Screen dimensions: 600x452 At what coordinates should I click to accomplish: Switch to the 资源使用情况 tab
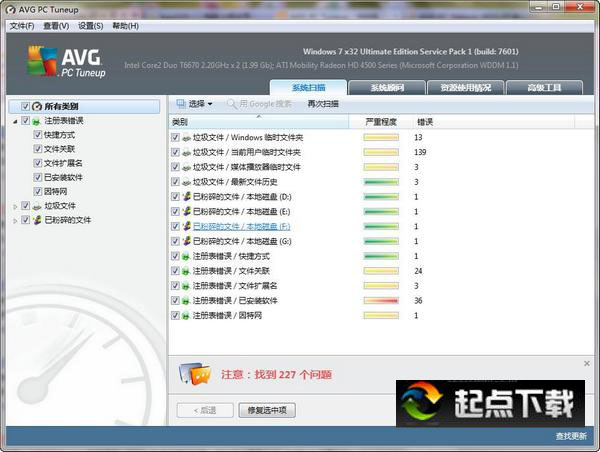(465, 88)
